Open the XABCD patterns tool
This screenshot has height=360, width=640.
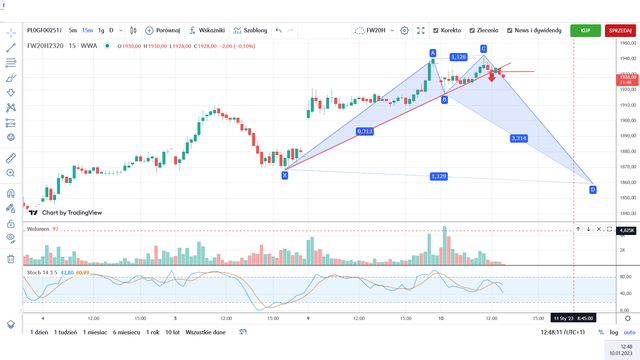(x=11, y=108)
